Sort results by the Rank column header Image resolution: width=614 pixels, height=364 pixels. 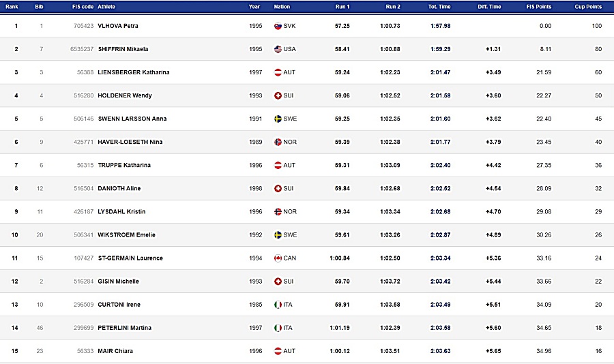pyautogui.click(x=12, y=7)
